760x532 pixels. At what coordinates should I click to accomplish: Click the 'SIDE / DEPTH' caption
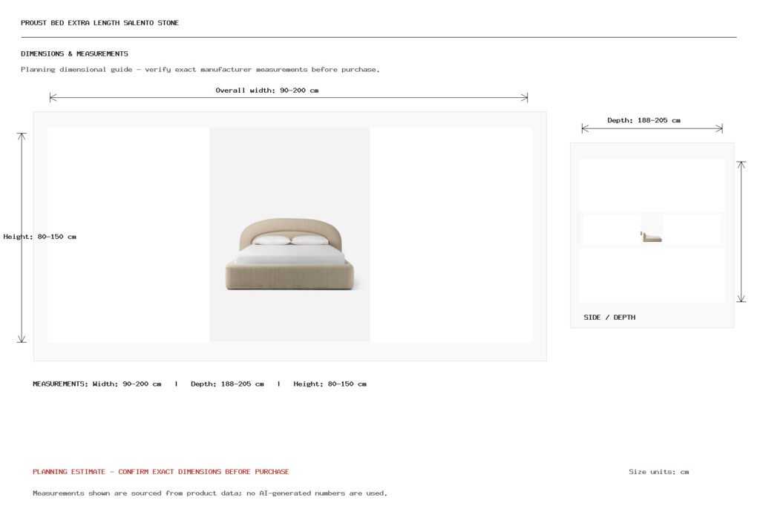(609, 318)
